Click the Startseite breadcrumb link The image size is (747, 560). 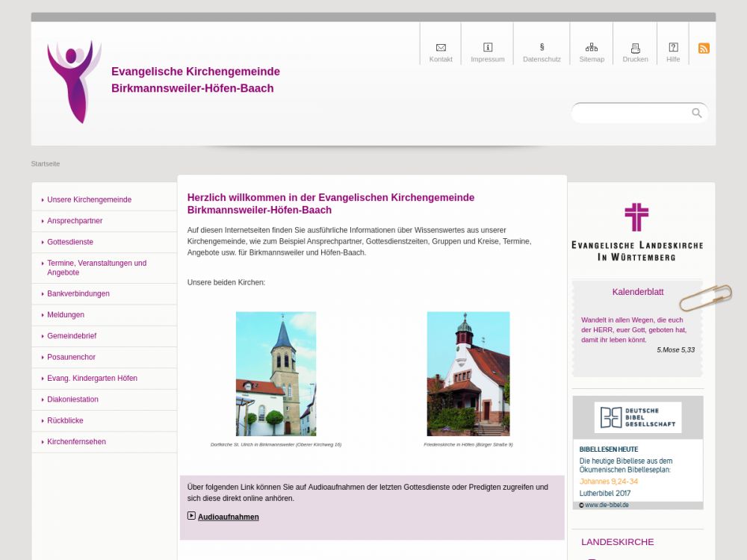[x=46, y=164]
